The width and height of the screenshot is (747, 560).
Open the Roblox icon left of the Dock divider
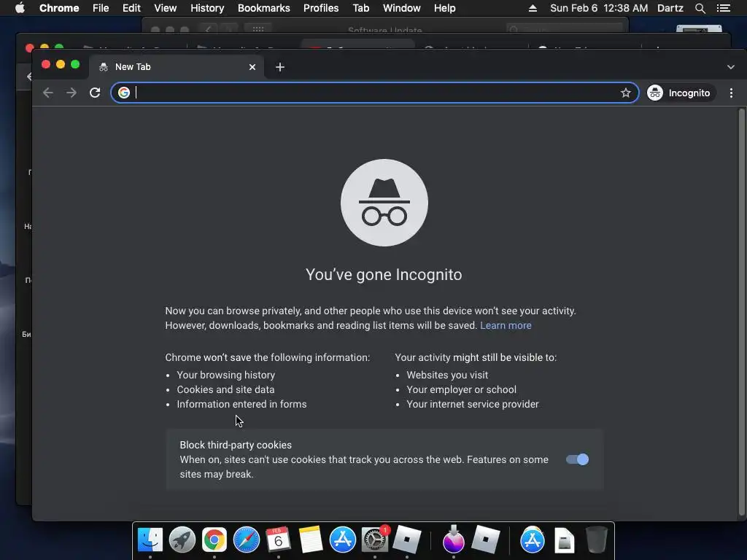point(407,540)
